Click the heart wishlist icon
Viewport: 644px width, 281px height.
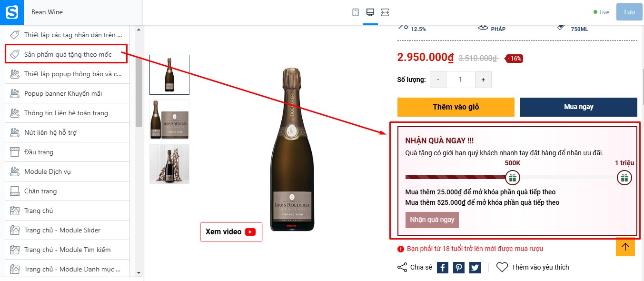click(x=502, y=267)
